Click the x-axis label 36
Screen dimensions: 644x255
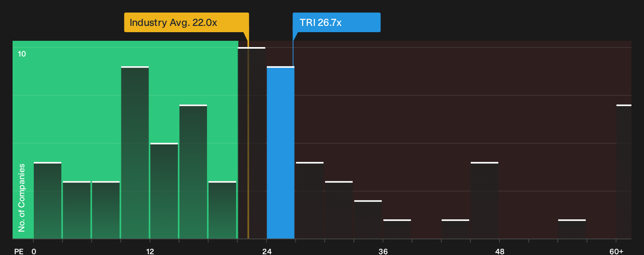pos(383,251)
